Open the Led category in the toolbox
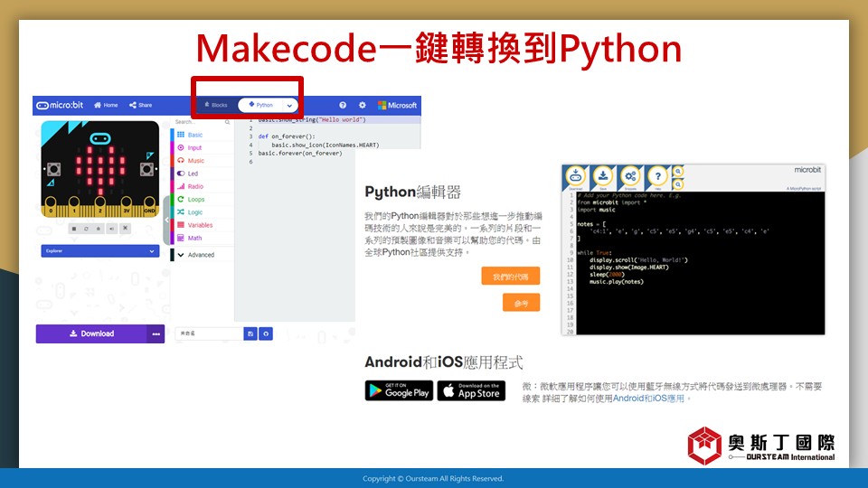 [x=202, y=174]
